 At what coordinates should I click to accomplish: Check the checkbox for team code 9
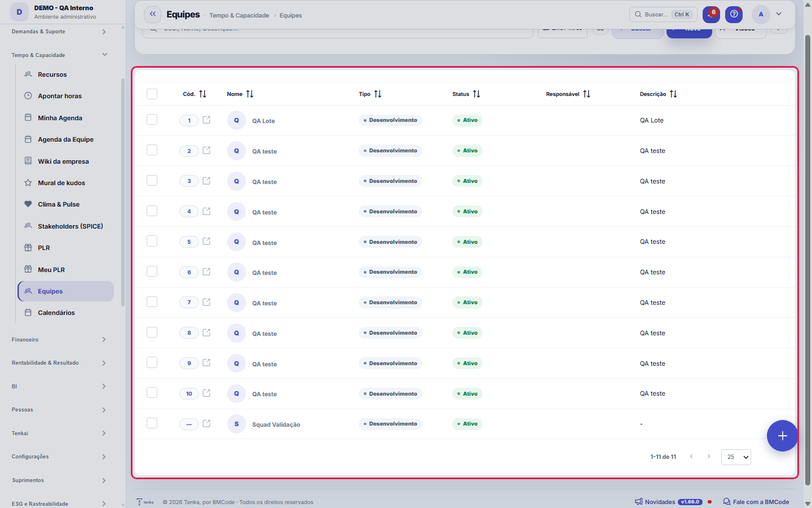[152, 362]
